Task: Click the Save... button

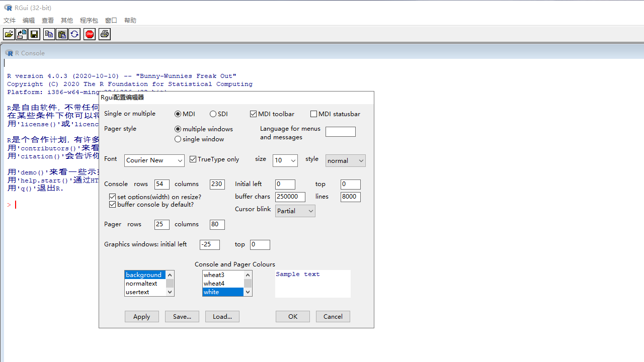Action: pyautogui.click(x=182, y=316)
